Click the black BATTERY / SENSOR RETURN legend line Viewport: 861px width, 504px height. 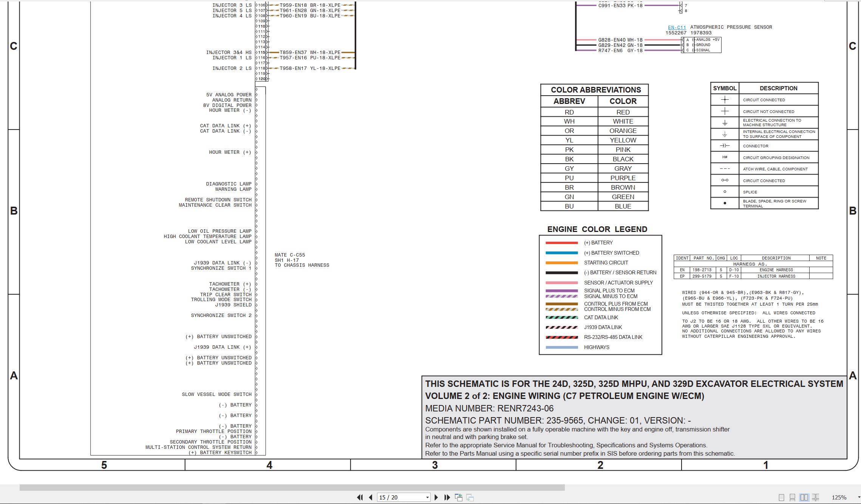tap(562, 272)
